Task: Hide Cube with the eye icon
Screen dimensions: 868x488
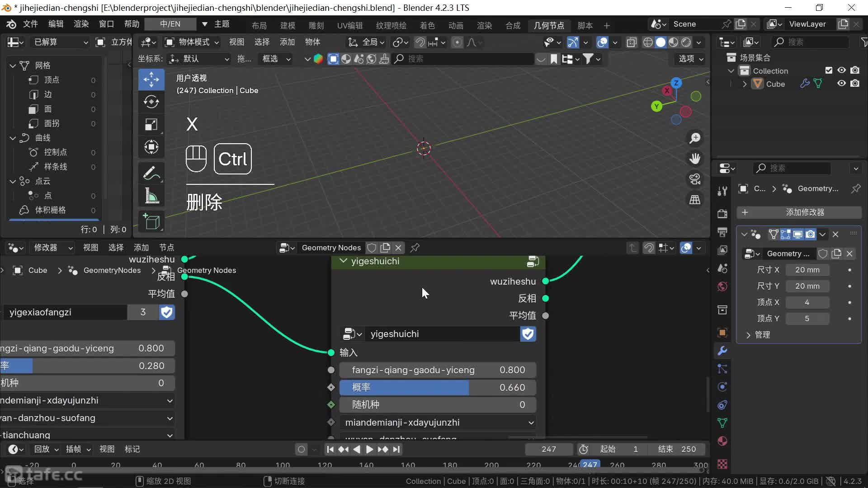Action: pos(841,84)
